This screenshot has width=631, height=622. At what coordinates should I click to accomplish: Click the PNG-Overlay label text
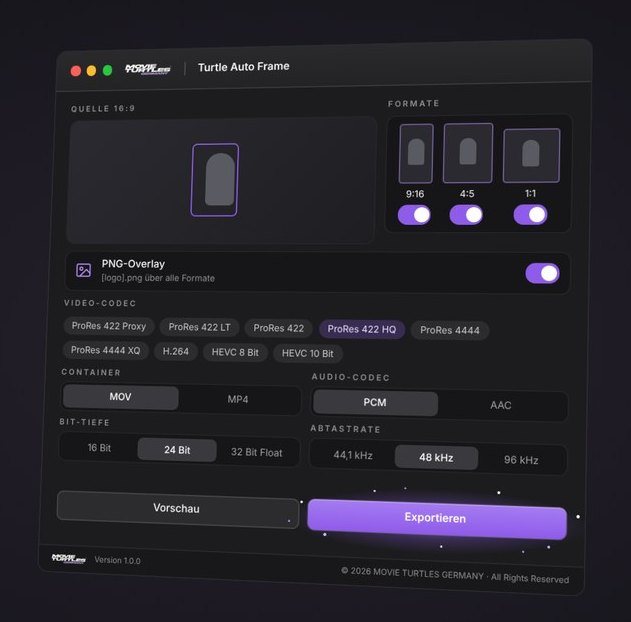click(x=133, y=264)
